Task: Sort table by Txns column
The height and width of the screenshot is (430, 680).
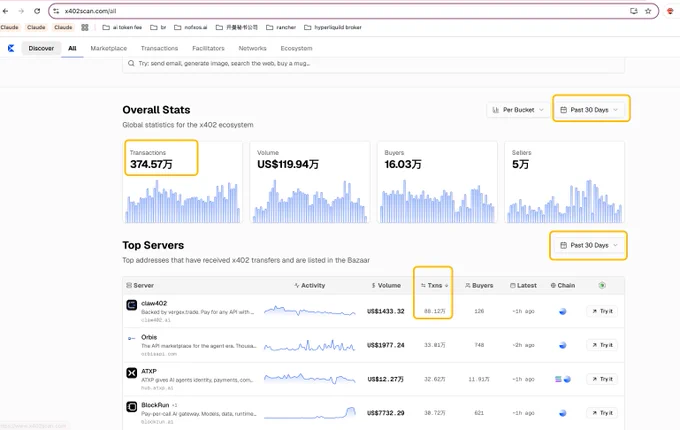Action: pos(434,285)
